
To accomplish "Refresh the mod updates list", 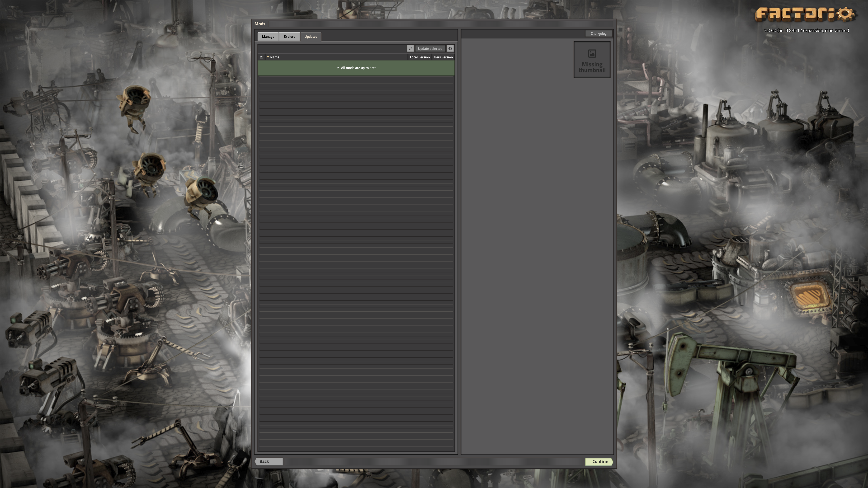I will pyautogui.click(x=450, y=48).
